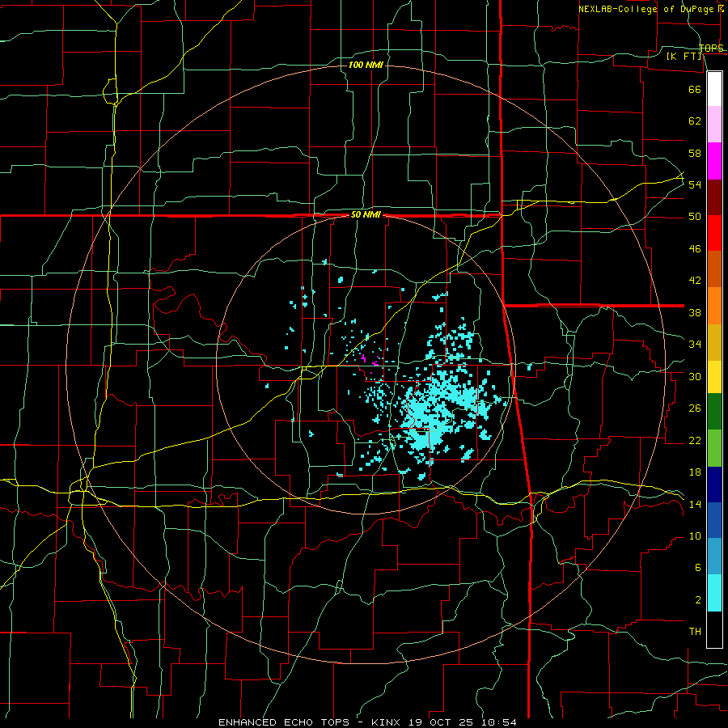Click the white 66K ft color swatch

(x=714, y=89)
